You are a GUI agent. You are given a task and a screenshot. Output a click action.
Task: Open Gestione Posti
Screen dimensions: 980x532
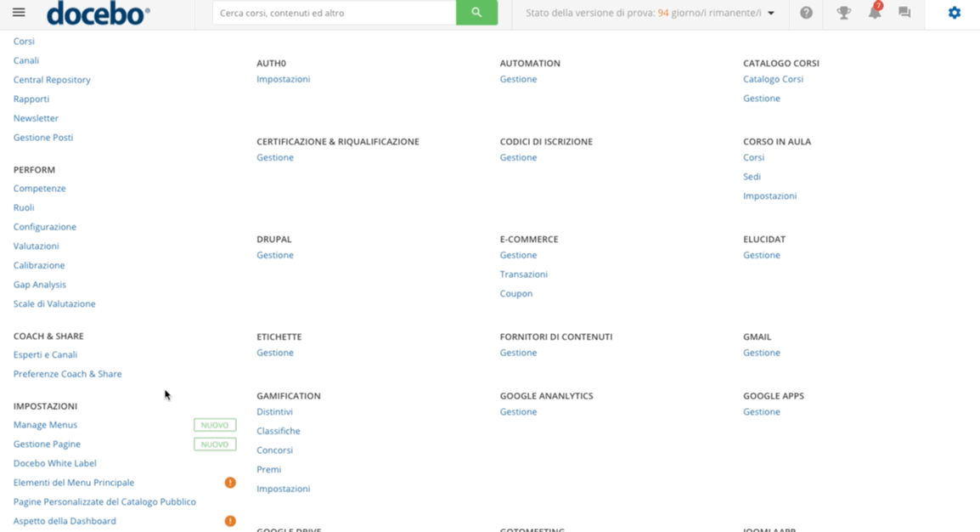click(43, 138)
